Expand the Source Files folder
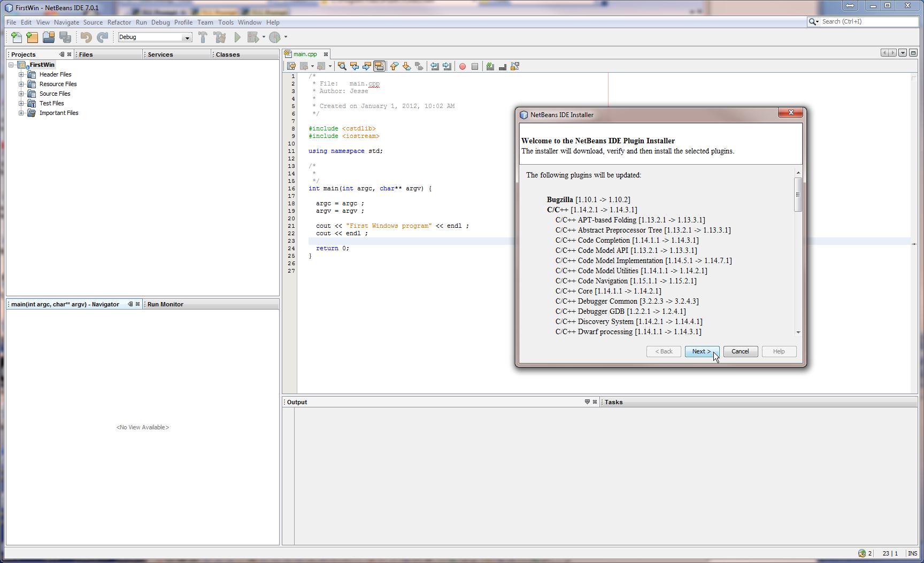 pyautogui.click(x=21, y=94)
